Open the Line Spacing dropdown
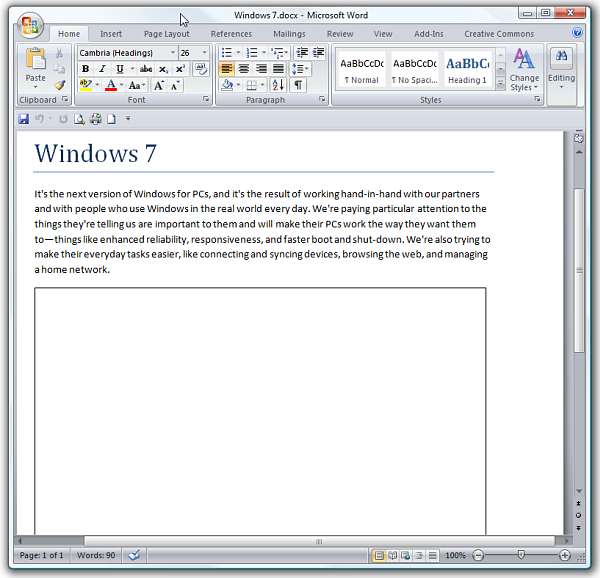 (300, 69)
